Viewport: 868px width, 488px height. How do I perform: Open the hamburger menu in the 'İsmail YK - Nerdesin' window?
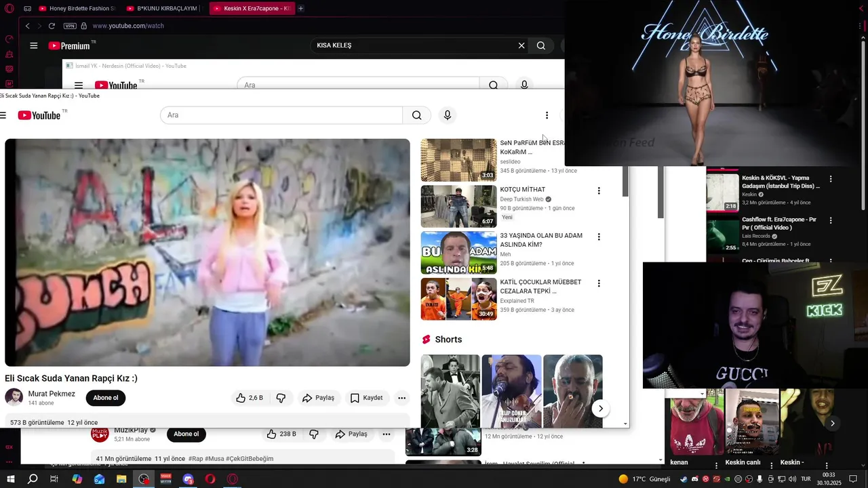click(x=79, y=85)
